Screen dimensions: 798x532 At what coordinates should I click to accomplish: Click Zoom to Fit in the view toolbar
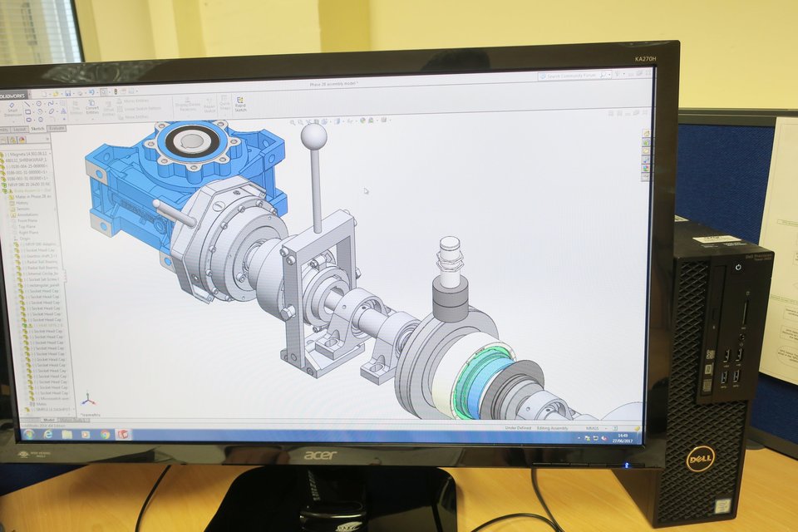pyautogui.click(x=293, y=122)
